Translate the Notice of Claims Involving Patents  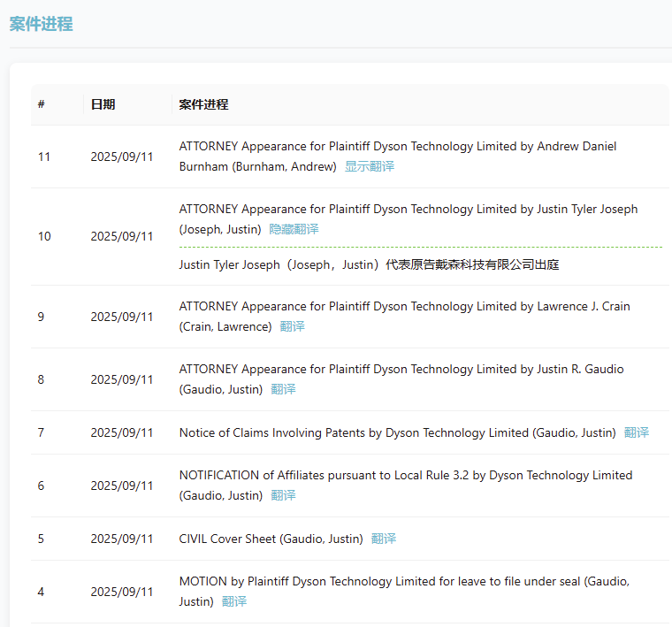[636, 432]
